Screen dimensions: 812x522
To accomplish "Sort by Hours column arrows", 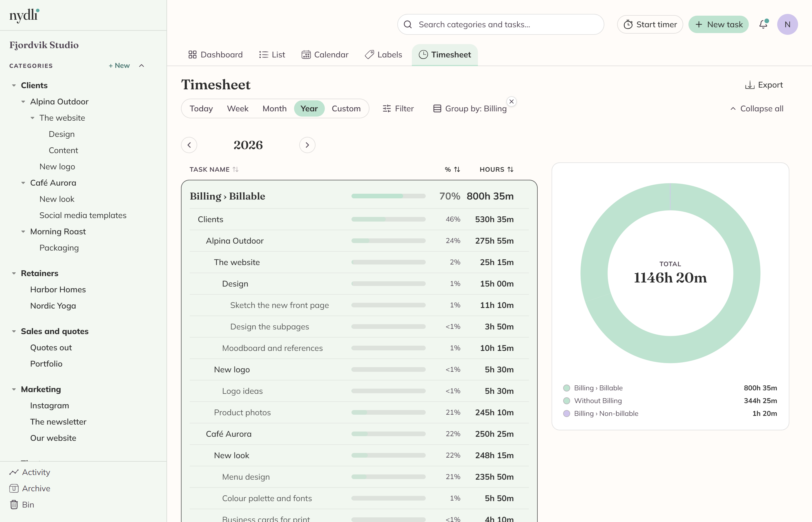I will pos(510,169).
